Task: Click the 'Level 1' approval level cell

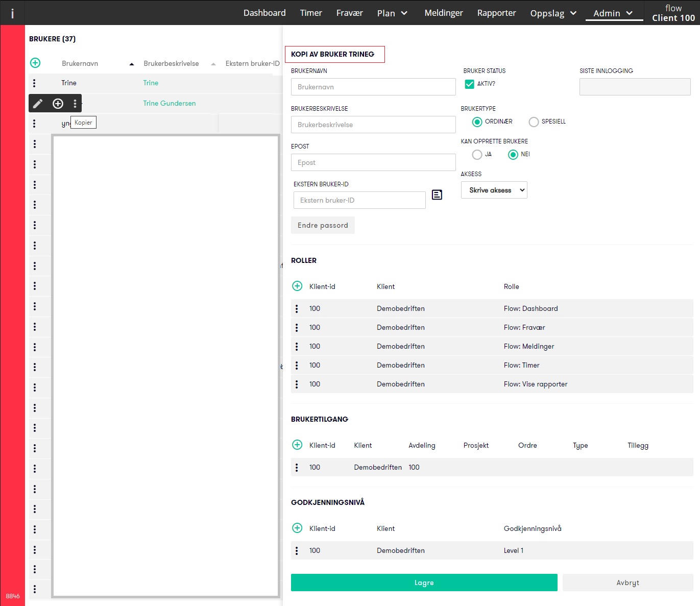Action: click(514, 550)
